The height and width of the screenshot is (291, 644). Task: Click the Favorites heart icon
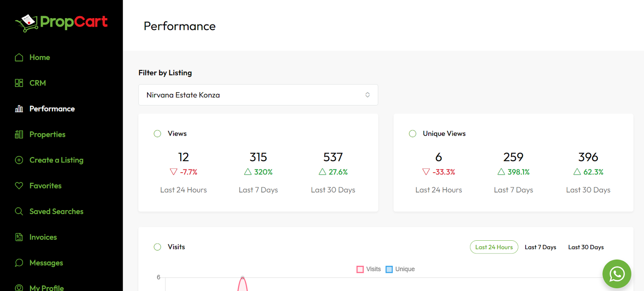pos(19,186)
